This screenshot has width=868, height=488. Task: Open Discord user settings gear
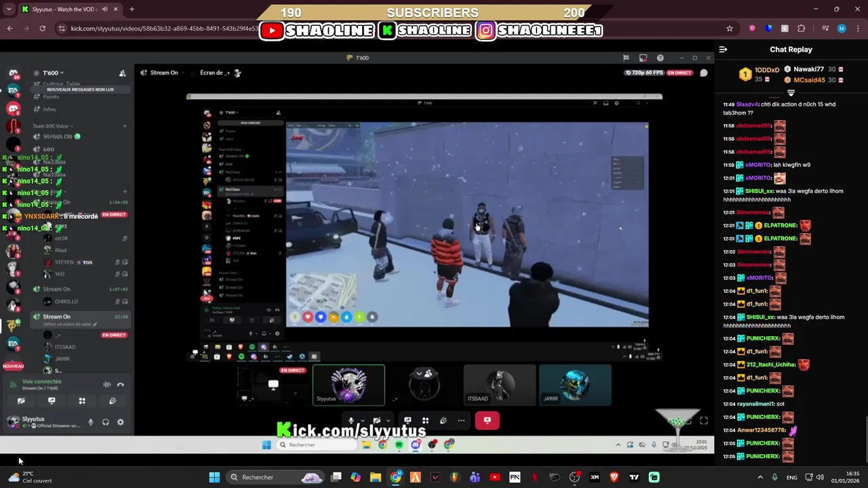[121, 422]
